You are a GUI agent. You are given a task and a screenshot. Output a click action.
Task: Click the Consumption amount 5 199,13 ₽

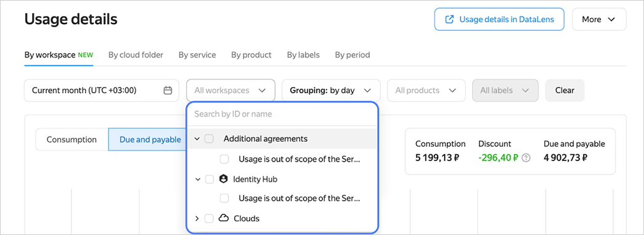point(437,157)
